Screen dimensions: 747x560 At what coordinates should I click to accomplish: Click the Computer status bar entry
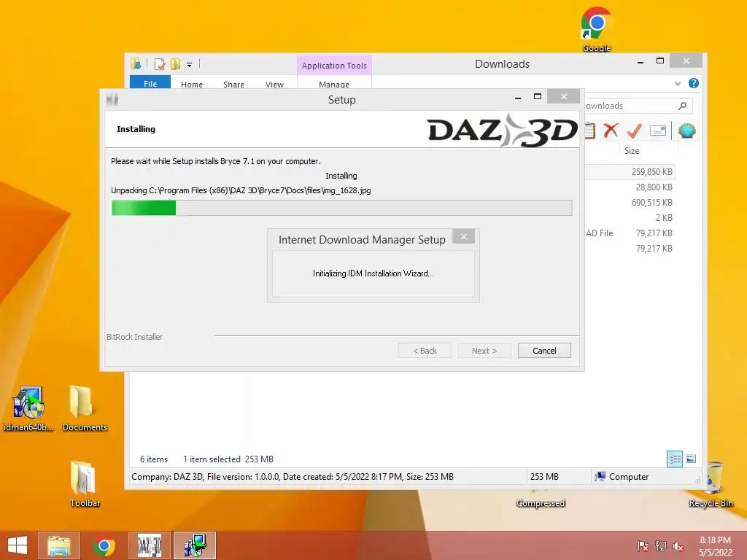(622, 477)
